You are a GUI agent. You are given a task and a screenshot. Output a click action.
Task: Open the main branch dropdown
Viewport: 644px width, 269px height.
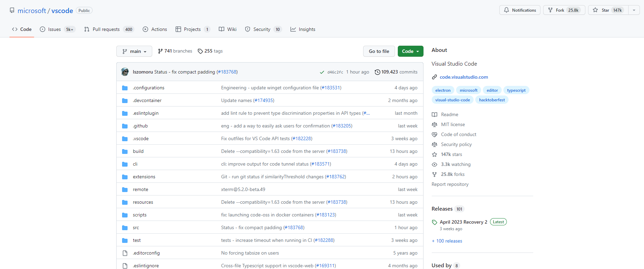coord(134,51)
